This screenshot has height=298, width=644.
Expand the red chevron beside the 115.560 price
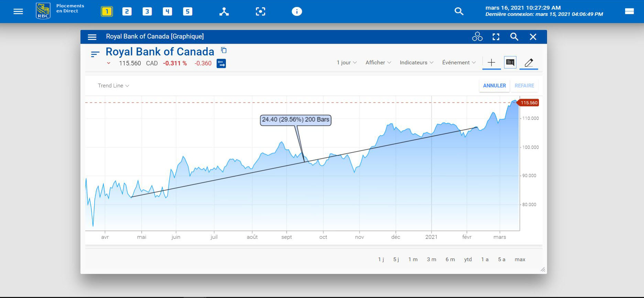(x=109, y=63)
